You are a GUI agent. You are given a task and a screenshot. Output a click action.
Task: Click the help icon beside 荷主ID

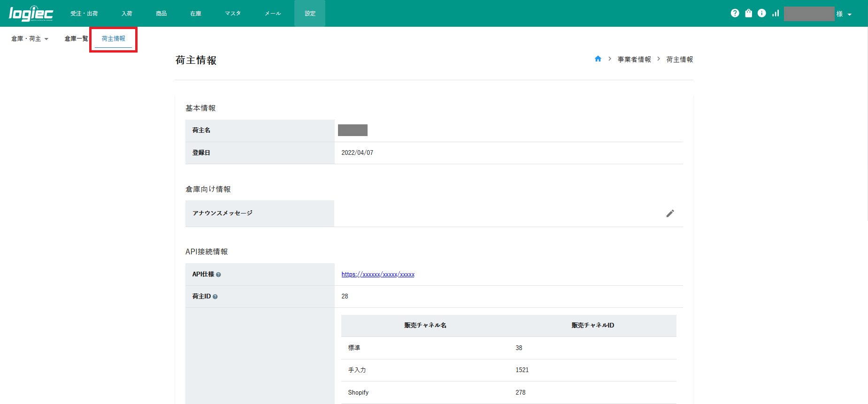pyautogui.click(x=215, y=297)
